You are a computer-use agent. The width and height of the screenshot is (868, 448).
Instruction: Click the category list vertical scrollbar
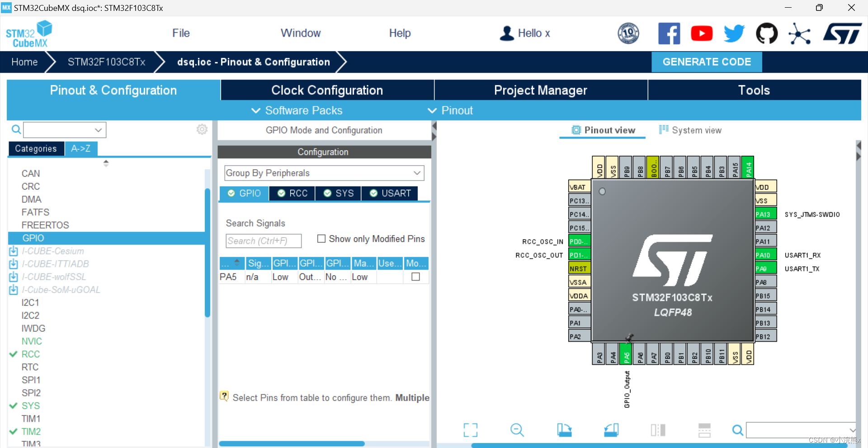208,253
